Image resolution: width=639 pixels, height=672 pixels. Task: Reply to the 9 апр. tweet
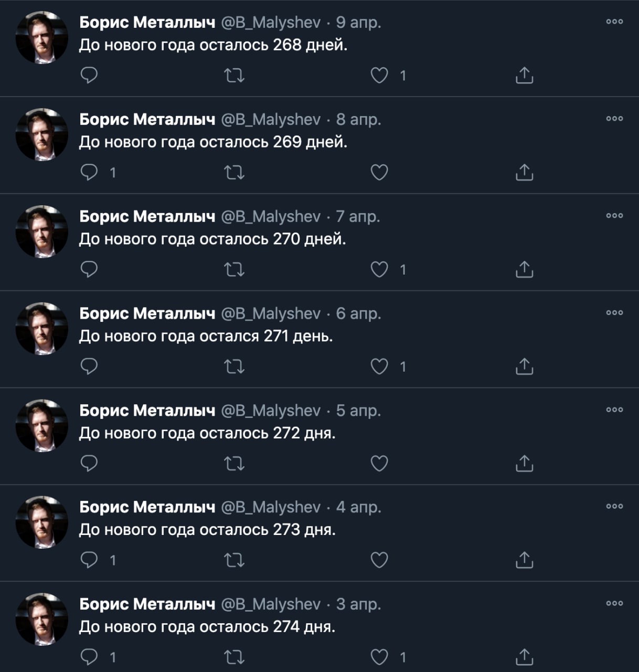point(89,76)
